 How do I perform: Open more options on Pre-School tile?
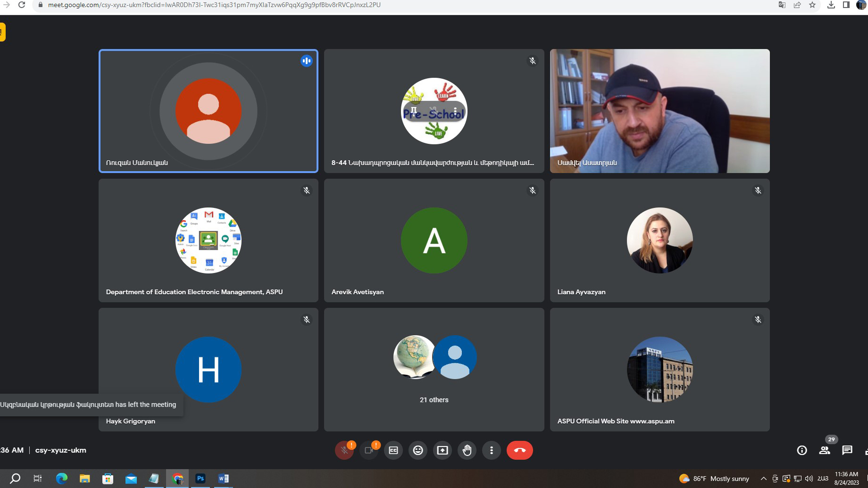pos(455,111)
